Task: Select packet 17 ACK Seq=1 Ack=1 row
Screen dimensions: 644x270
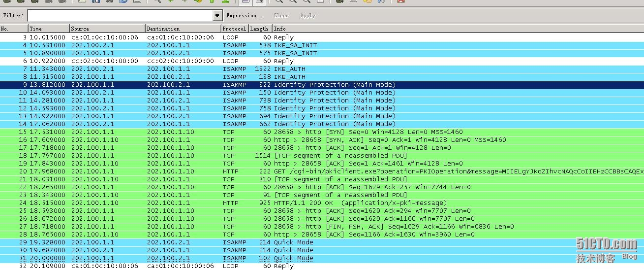Action: (322, 148)
